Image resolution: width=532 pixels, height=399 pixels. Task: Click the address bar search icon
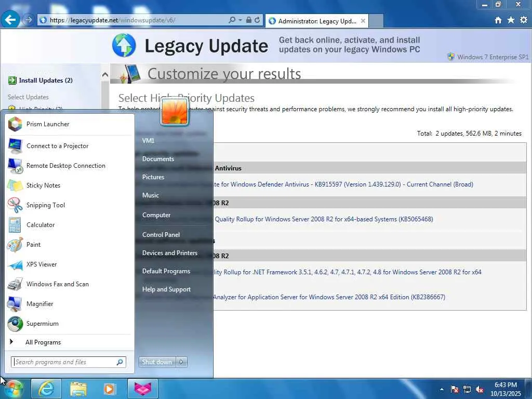(x=232, y=20)
